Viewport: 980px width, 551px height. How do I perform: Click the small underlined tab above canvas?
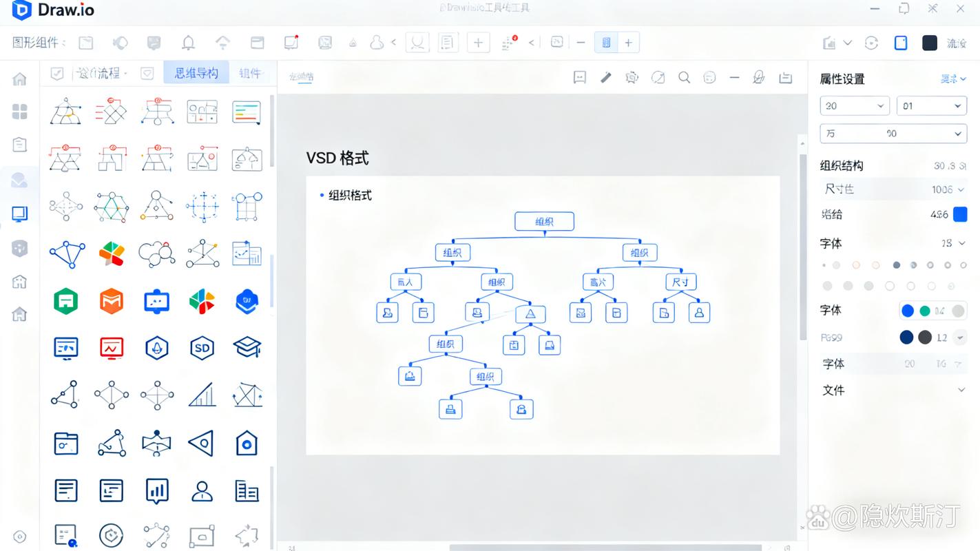(301, 77)
